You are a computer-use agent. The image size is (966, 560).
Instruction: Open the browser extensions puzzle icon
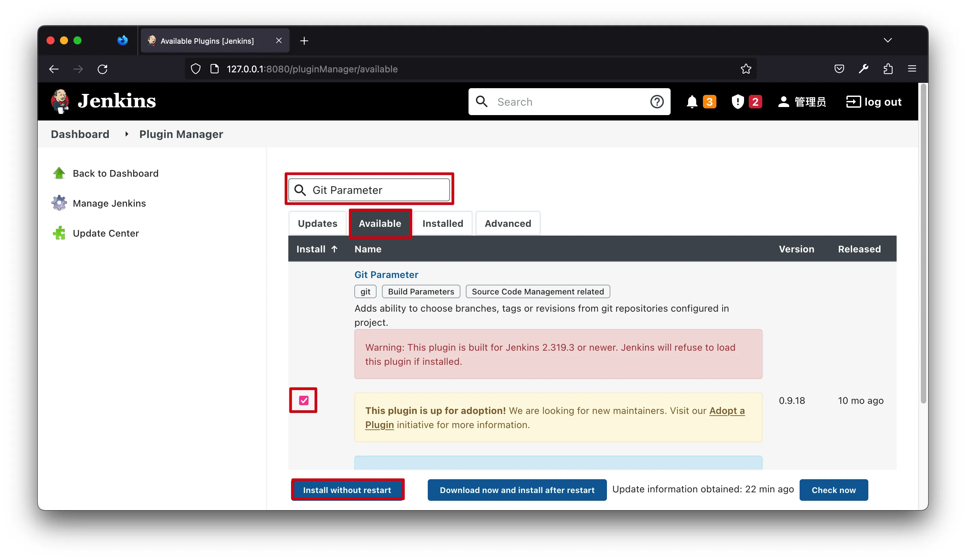click(888, 69)
